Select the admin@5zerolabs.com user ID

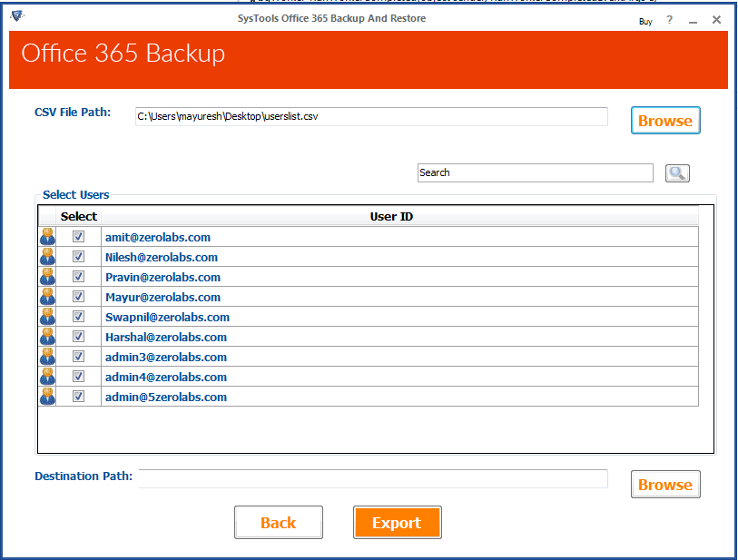tap(166, 398)
